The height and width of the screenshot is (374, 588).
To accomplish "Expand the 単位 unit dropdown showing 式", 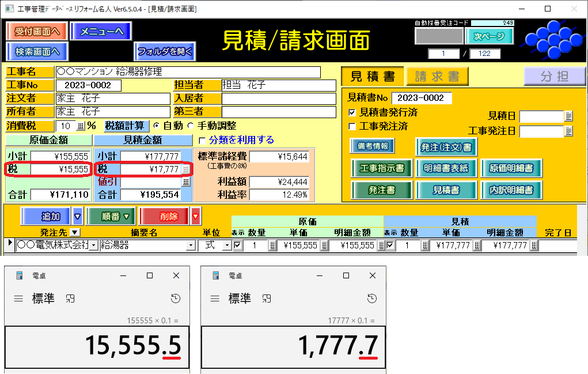I will [x=226, y=246].
